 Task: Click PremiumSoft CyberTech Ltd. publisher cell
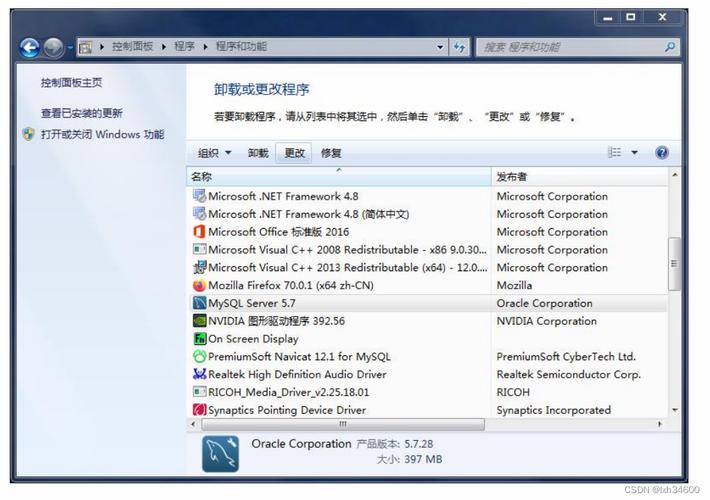[x=566, y=356]
